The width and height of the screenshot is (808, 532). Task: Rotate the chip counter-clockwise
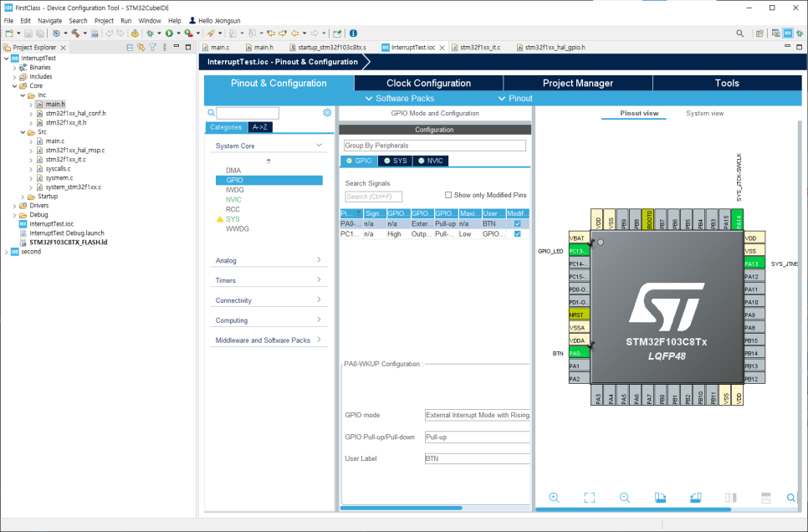(x=696, y=498)
